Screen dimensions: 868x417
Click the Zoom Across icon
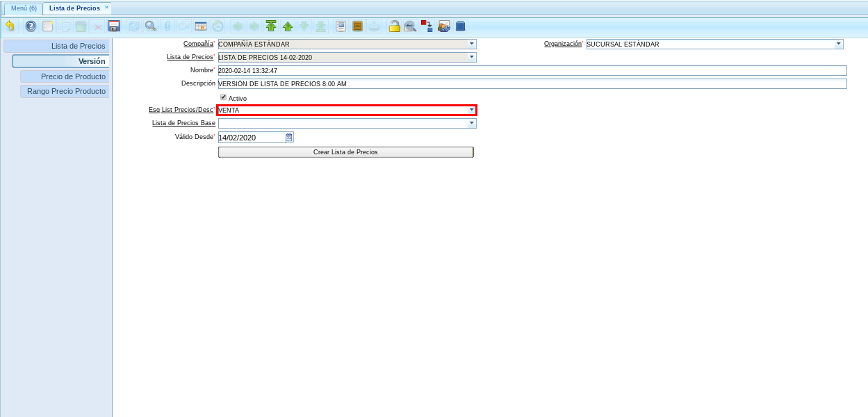(x=411, y=26)
